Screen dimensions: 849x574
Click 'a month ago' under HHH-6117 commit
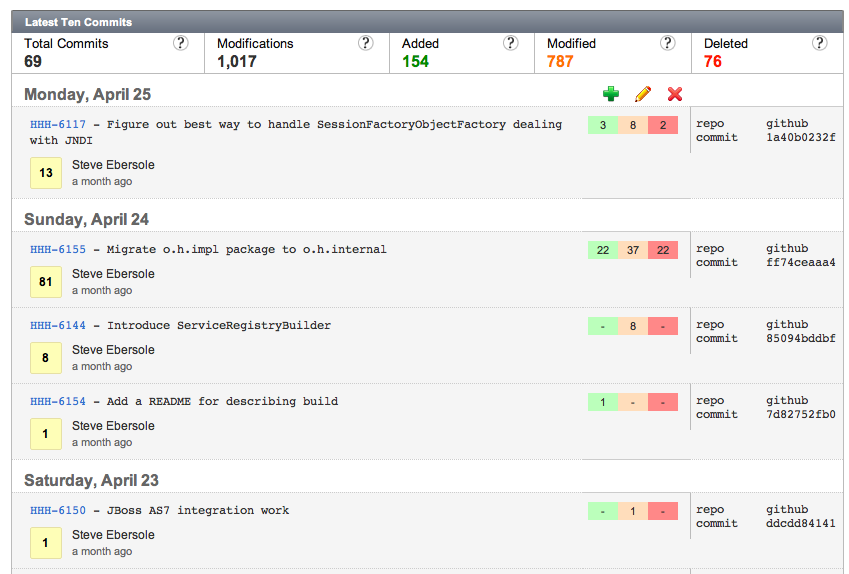[x=102, y=181]
